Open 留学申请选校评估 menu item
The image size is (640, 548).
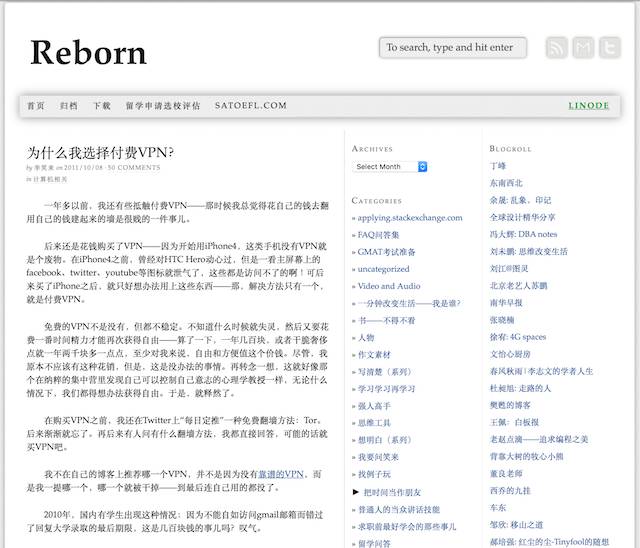point(162,105)
